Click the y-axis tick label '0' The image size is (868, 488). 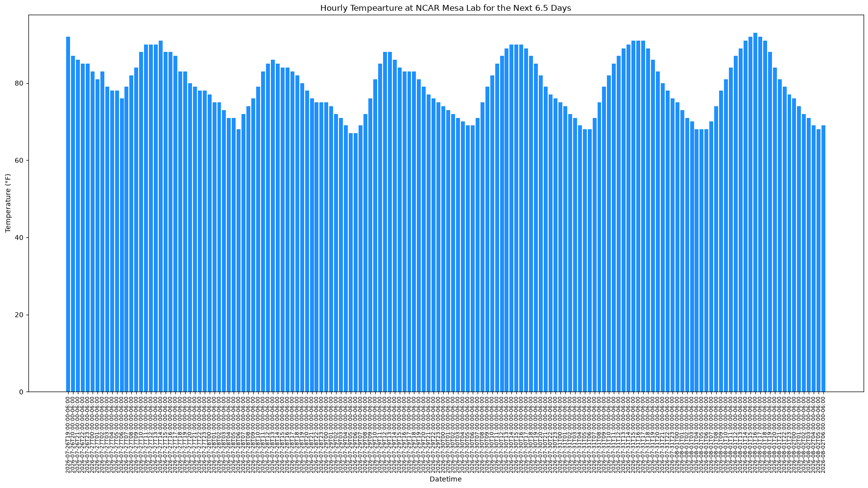pos(21,392)
